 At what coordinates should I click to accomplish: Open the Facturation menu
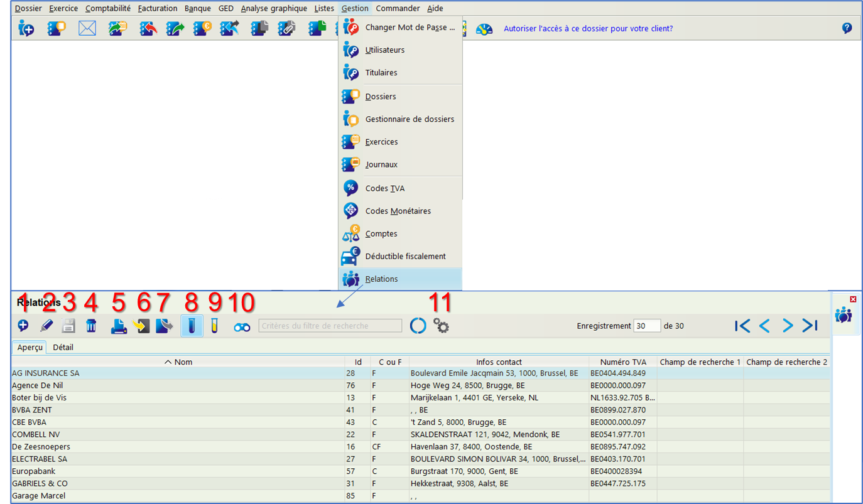(158, 8)
